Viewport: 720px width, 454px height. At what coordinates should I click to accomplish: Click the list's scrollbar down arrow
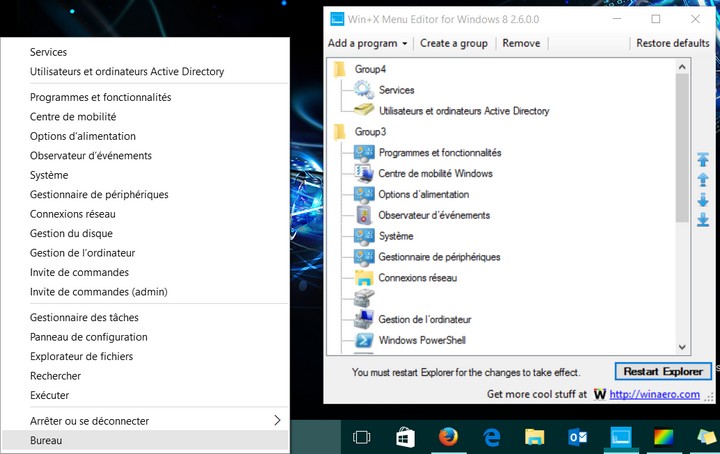click(683, 346)
